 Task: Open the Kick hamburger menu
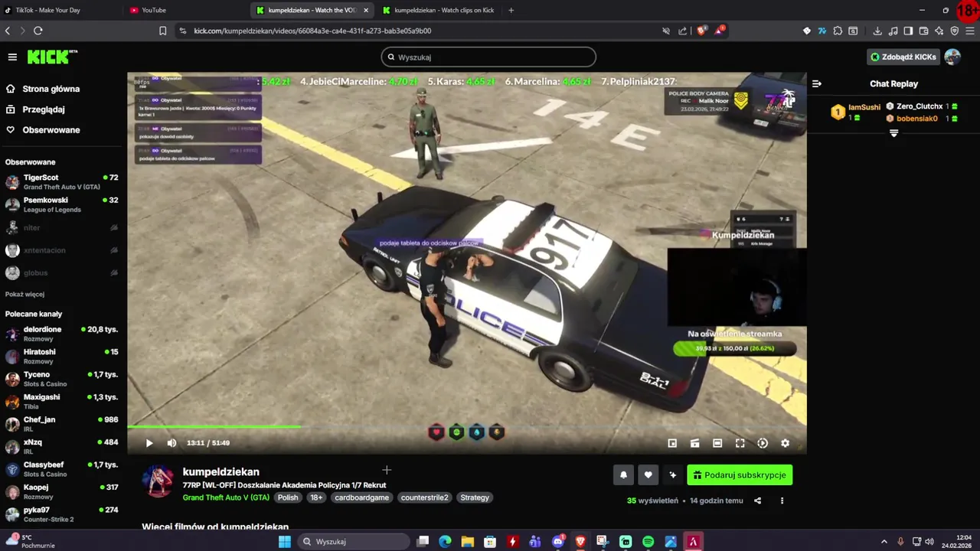tap(12, 57)
